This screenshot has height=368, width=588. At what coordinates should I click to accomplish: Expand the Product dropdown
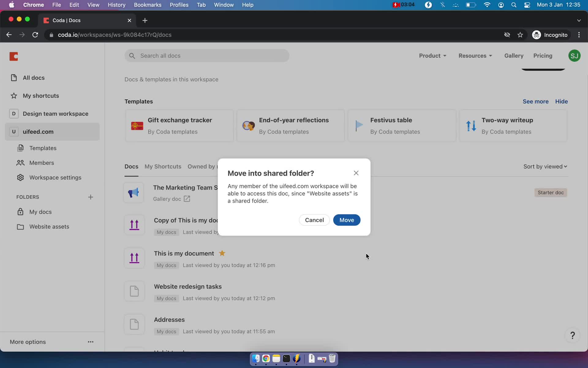(x=432, y=56)
